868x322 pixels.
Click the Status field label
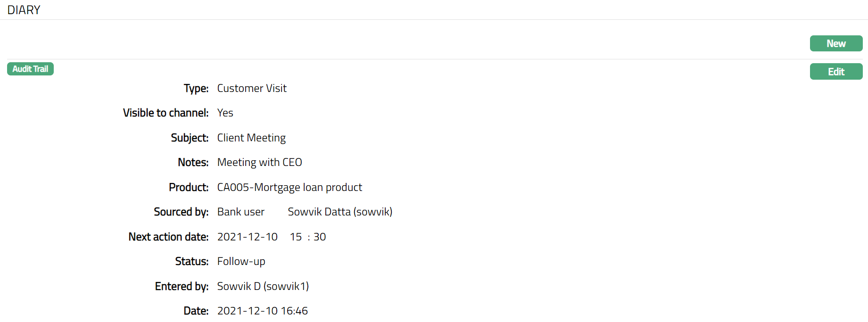(x=191, y=261)
